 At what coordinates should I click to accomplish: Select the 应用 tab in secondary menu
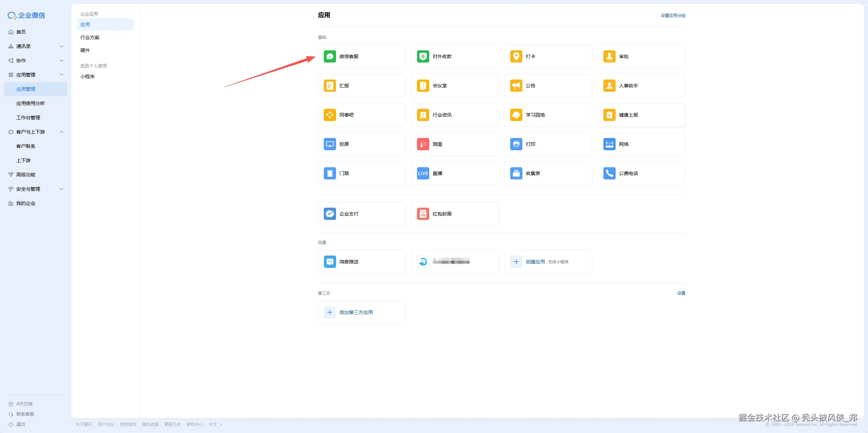pyautogui.click(x=105, y=24)
